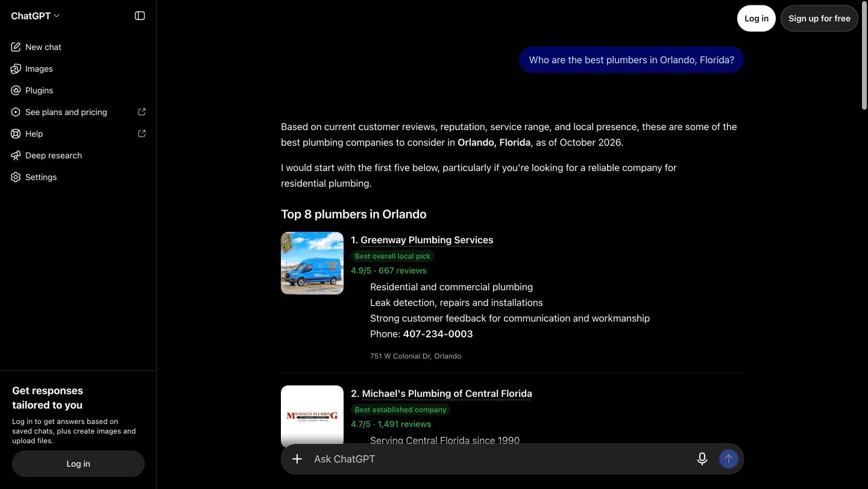
Task: Click the Settings gear icon
Action: 16,177
